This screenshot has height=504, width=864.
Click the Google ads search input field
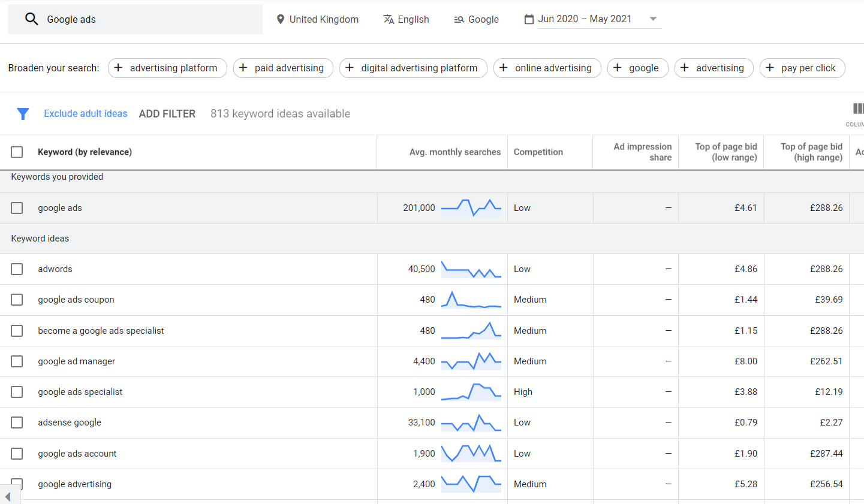[135, 19]
